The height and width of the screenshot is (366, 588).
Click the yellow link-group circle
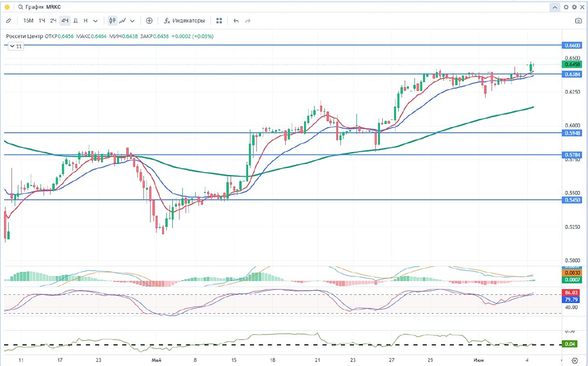(7, 7)
